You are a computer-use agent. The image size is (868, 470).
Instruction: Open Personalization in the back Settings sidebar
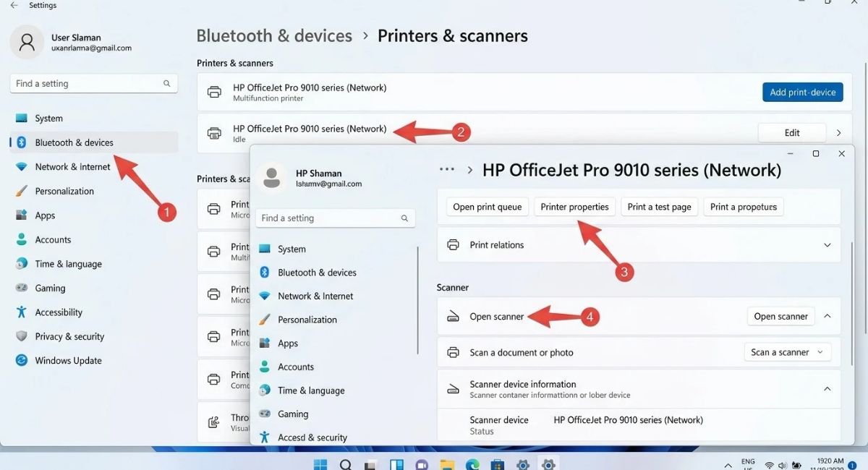click(x=64, y=192)
